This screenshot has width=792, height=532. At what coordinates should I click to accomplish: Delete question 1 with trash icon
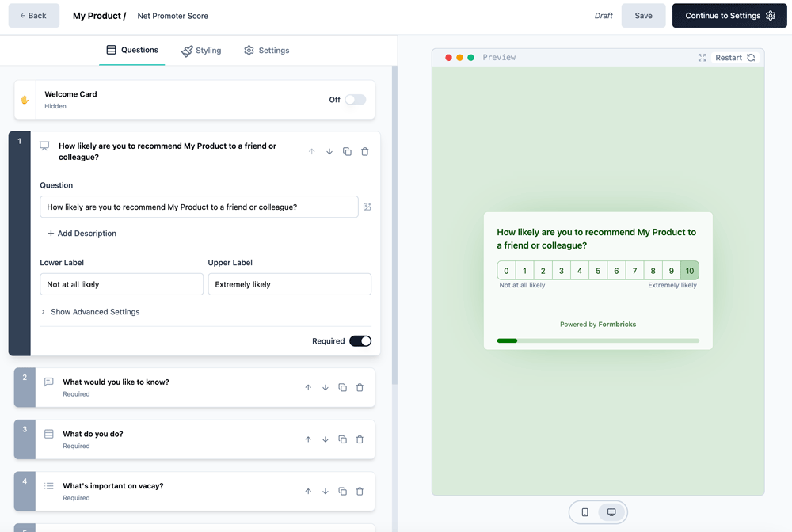pos(365,152)
